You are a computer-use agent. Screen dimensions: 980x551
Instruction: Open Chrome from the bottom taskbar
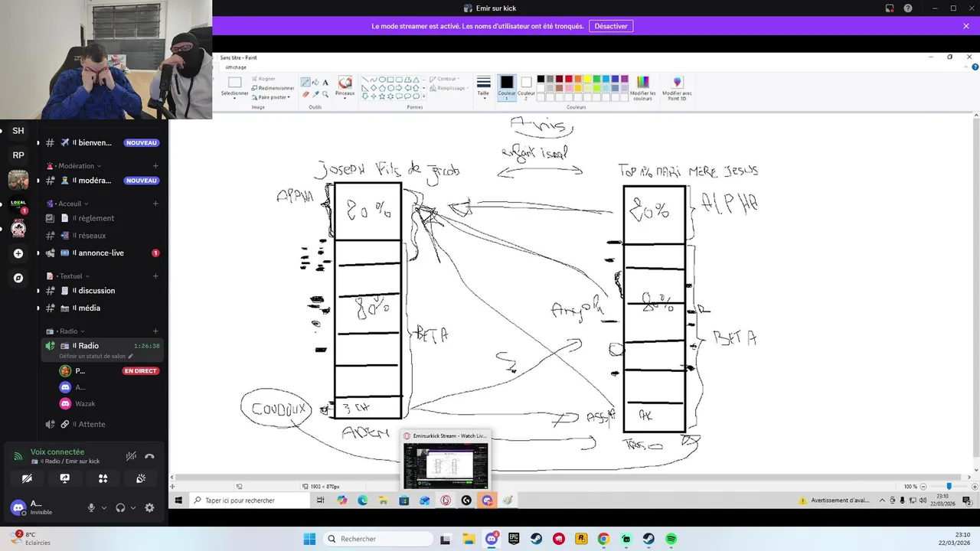pyautogui.click(x=603, y=539)
